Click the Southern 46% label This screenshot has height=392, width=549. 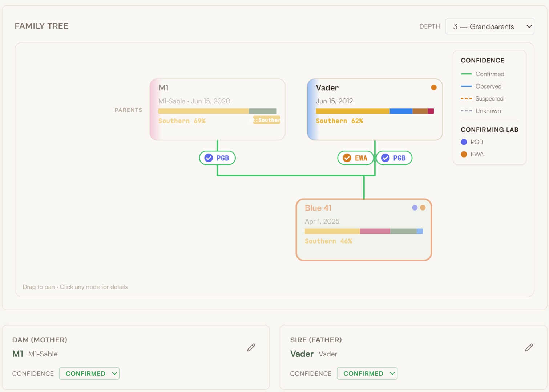[x=328, y=241]
